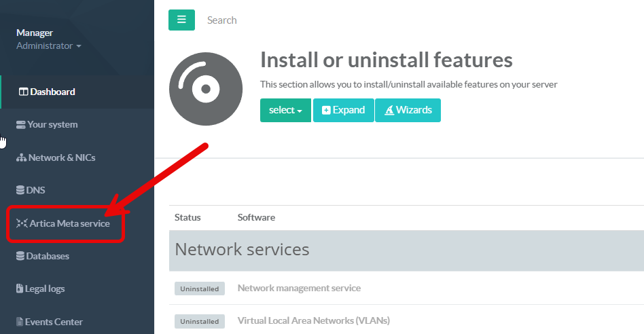Open the Artica Meta service menu

tap(69, 223)
